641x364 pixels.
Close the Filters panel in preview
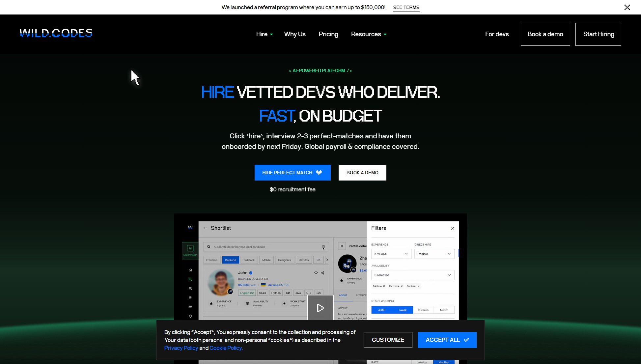pyautogui.click(x=453, y=228)
